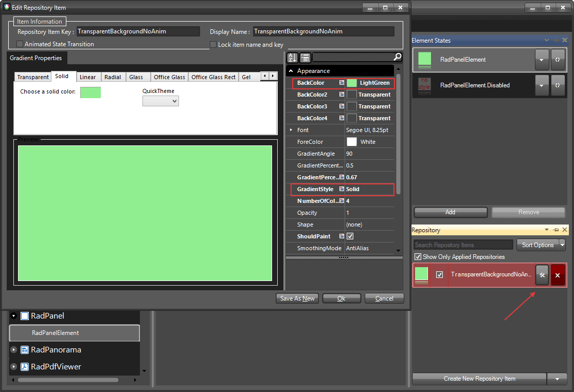Image resolution: width=574 pixels, height=392 pixels.
Task: Click the code binding icon beside RadPanelElement
Action: 558,60
